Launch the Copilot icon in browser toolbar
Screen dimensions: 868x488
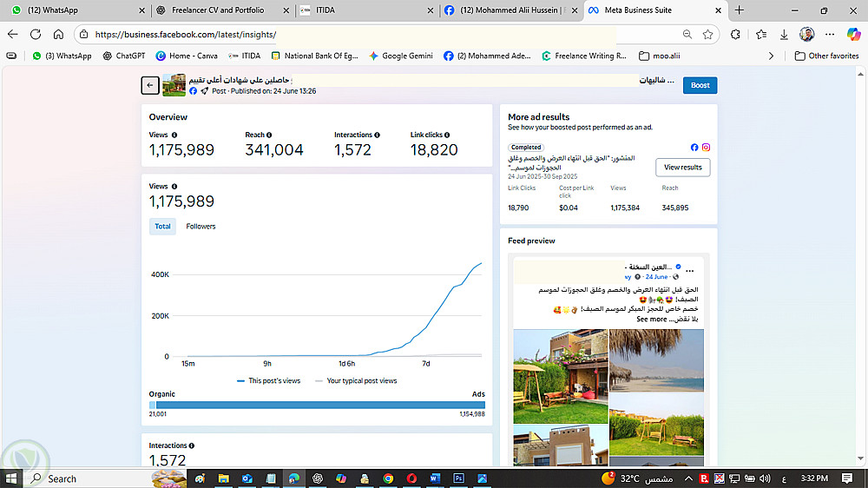coord(853,35)
